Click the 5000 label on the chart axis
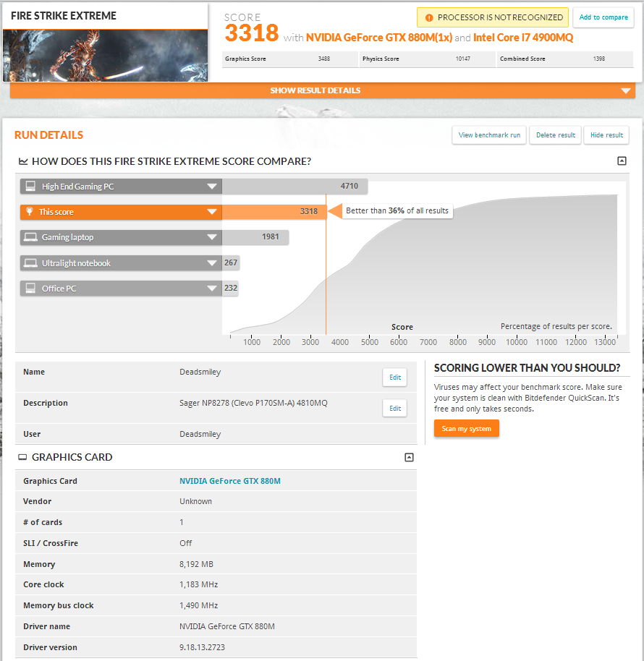Screen dimensions: 644x661 pyautogui.click(x=370, y=342)
